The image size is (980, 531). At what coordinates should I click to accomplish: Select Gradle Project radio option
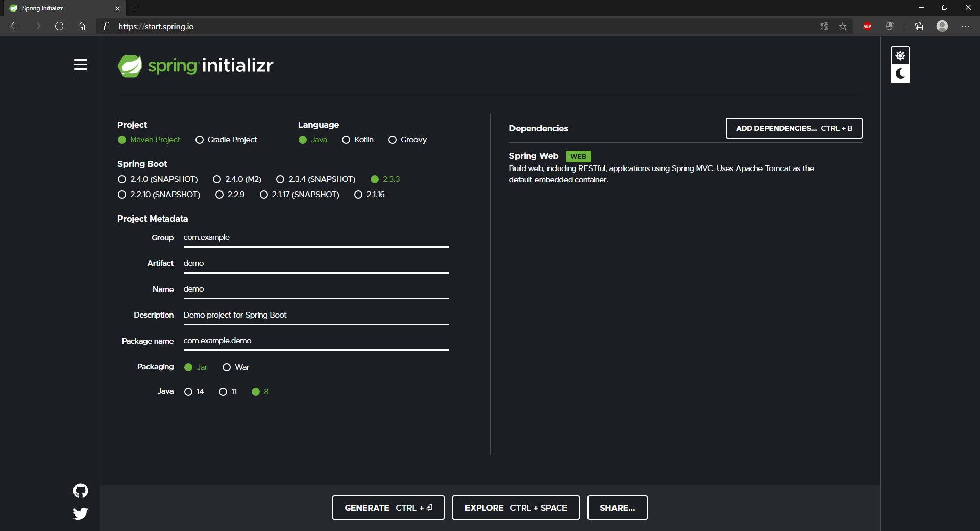pyautogui.click(x=226, y=140)
